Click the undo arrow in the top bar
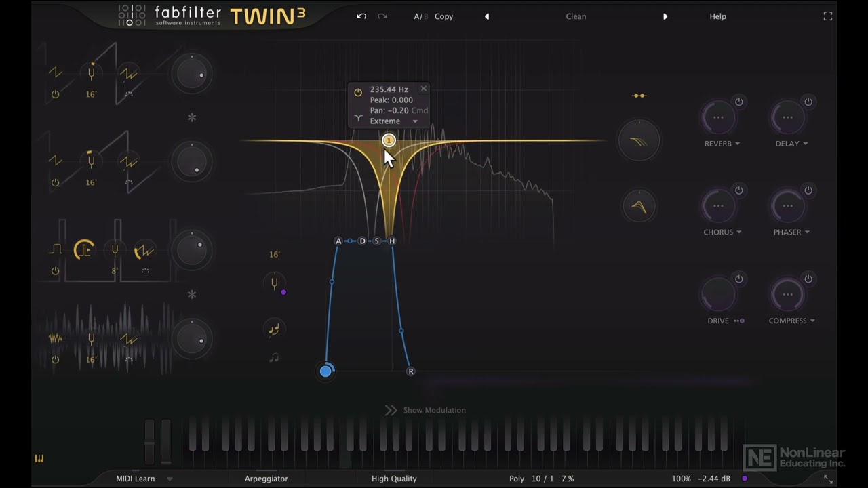This screenshot has height=488, width=868. pos(361,16)
